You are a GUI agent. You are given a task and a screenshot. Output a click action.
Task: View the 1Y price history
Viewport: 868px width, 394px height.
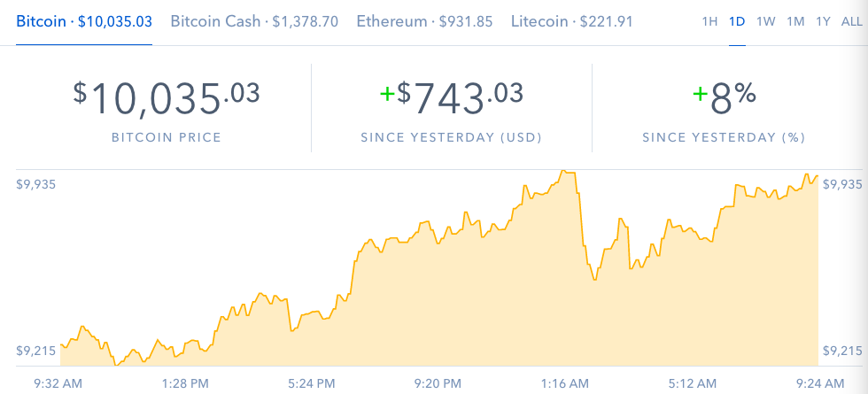coord(823,21)
